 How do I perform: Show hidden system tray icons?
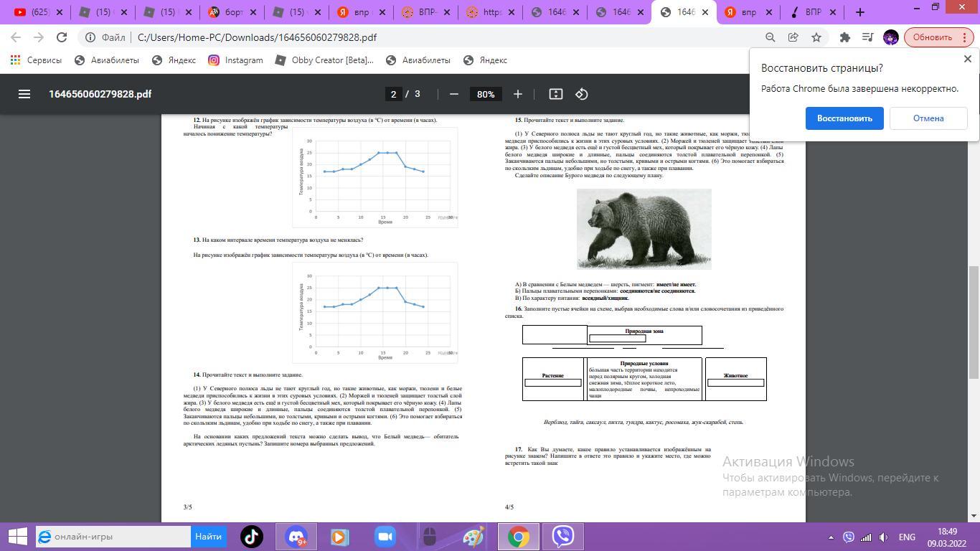[x=831, y=537]
